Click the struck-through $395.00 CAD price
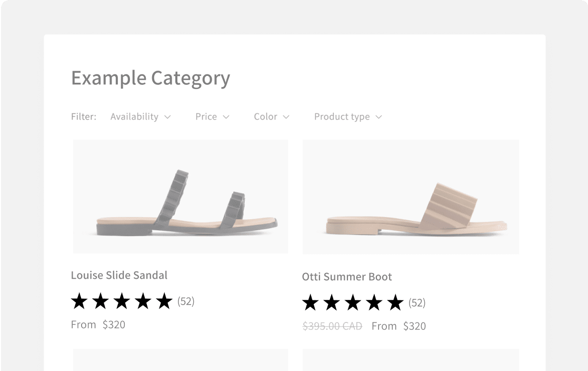The width and height of the screenshot is (588, 371). click(332, 326)
